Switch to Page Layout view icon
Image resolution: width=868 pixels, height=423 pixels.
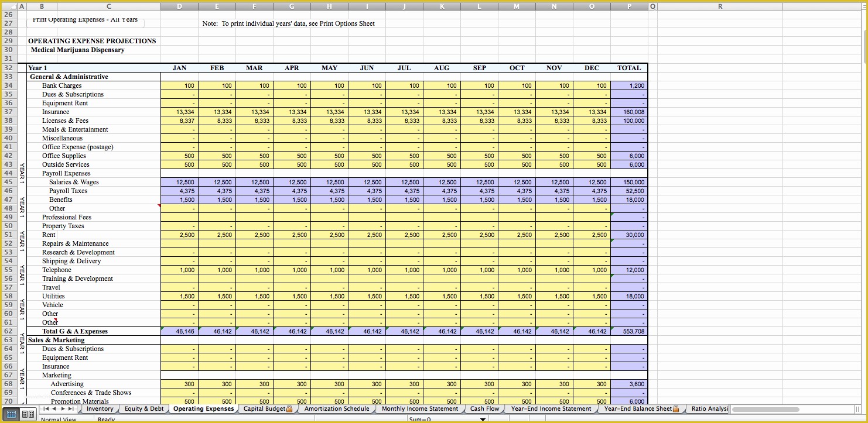coord(27,414)
